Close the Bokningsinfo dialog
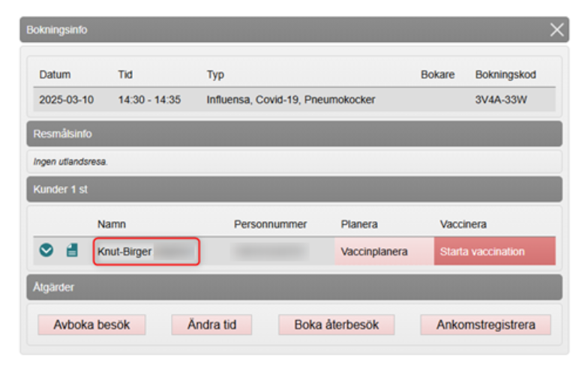The image size is (588, 374). (x=556, y=30)
